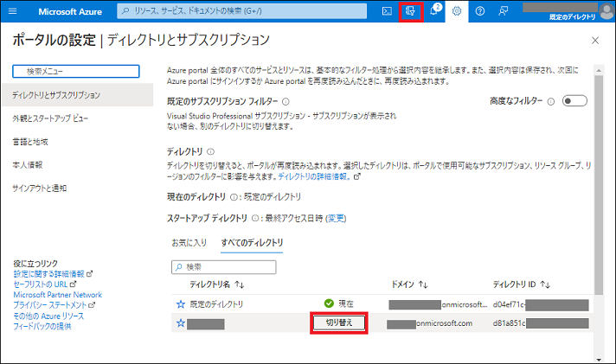Sort by ディレクトリ ID column

coord(522,284)
